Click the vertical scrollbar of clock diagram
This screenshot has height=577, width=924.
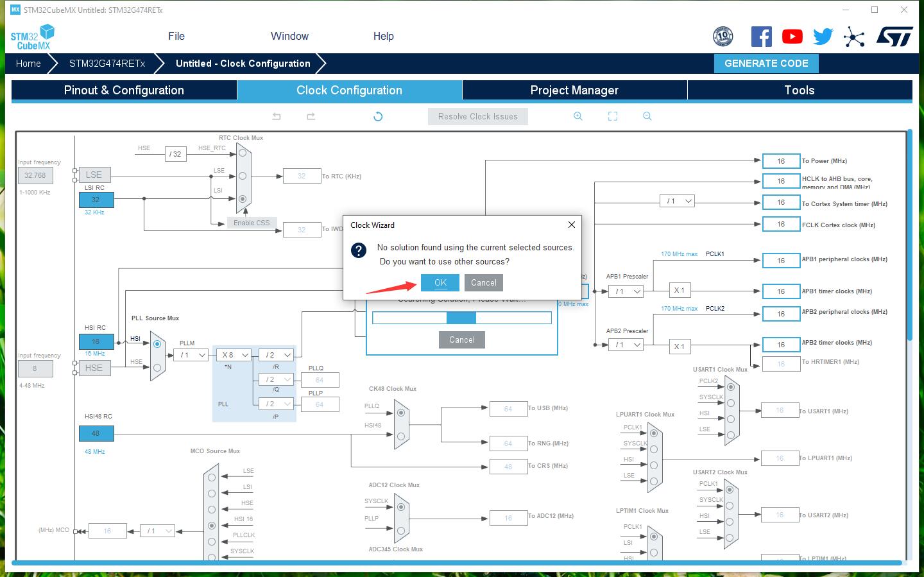click(909, 236)
